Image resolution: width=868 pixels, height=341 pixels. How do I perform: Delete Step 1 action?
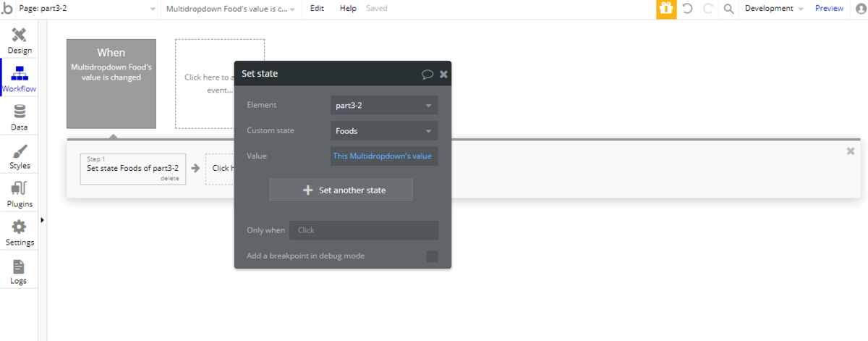pos(169,178)
